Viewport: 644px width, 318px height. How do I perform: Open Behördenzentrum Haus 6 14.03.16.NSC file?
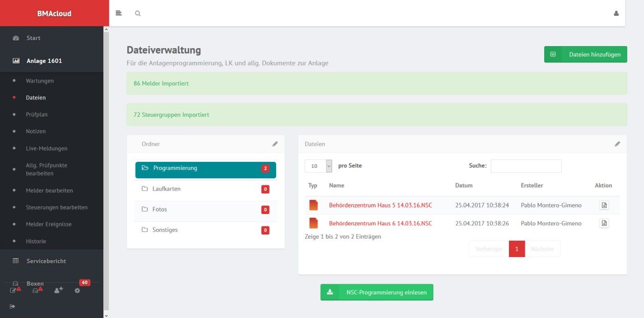pos(381,223)
